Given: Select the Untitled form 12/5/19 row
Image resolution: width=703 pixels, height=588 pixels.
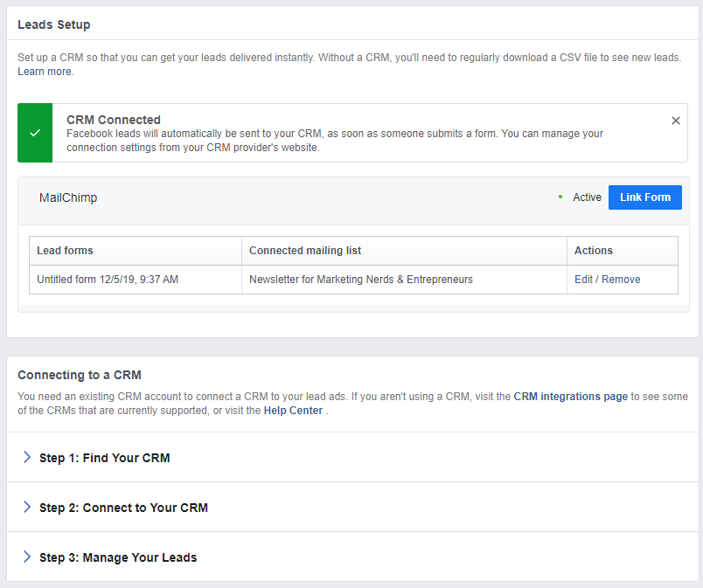Looking at the screenshot, I should click(x=353, y=280).
